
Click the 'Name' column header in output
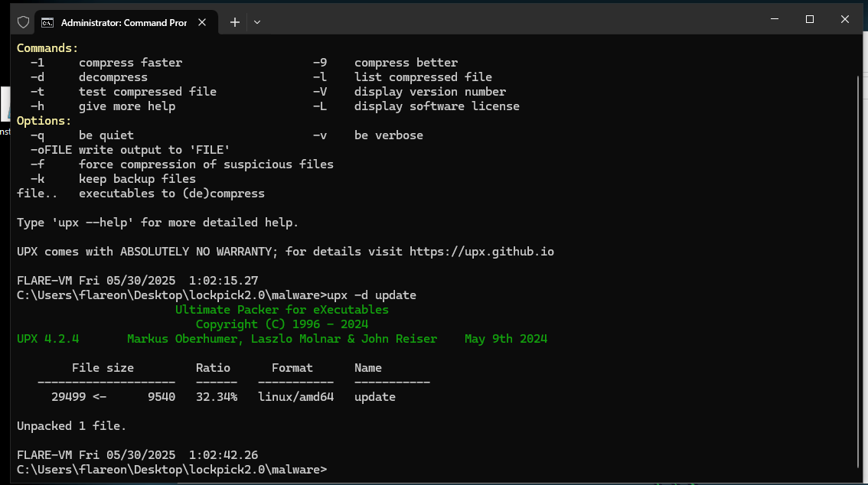(368, 368)
